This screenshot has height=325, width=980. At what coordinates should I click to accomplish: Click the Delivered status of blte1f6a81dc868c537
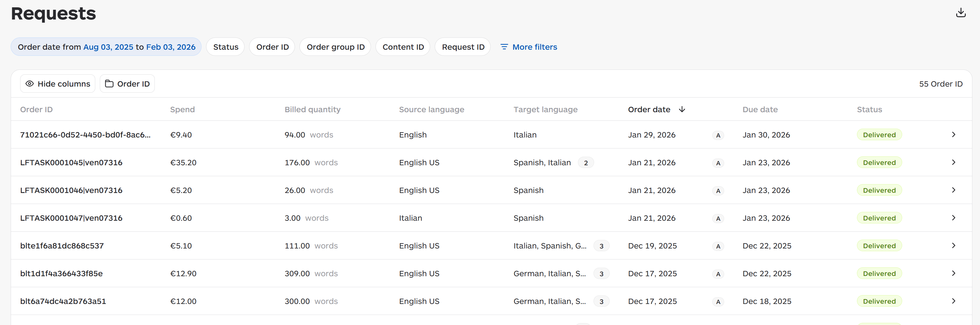click(x=879, y=246)
